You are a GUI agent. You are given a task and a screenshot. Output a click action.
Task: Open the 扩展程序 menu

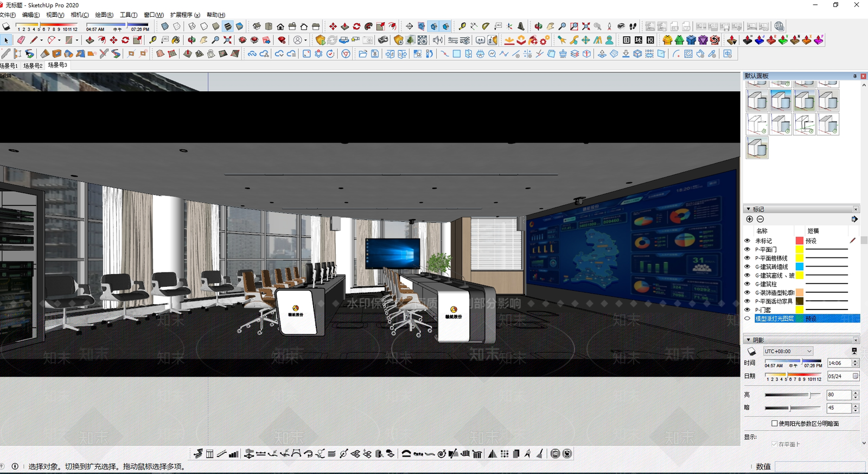click(185, 15)
